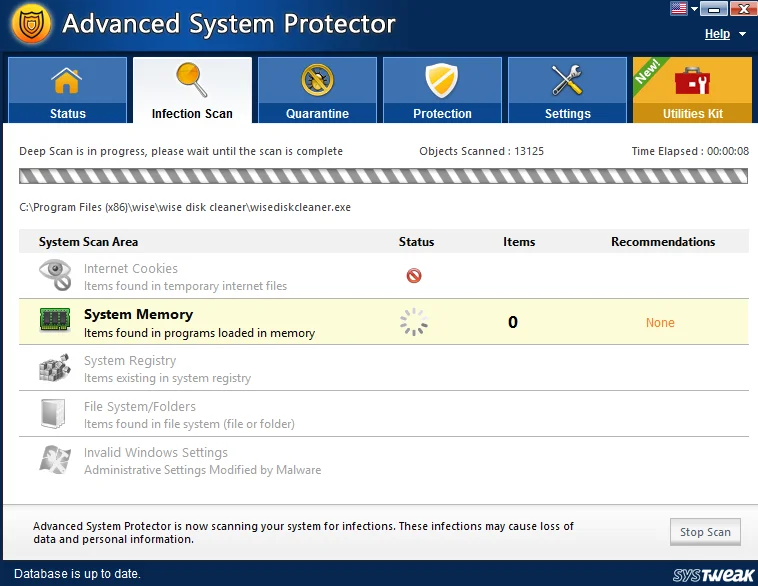The height and width of the screenshot is (586, 758).
Task: Click 'Items found in temporary internet files' description
Action: pos(185,286)
